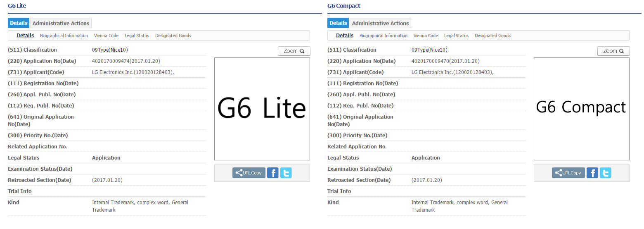Image resolution: width=644 pixels, height=229 pixels.
Task: Click Retroacted Section date in G6 Compact
Action: point(427,180)
